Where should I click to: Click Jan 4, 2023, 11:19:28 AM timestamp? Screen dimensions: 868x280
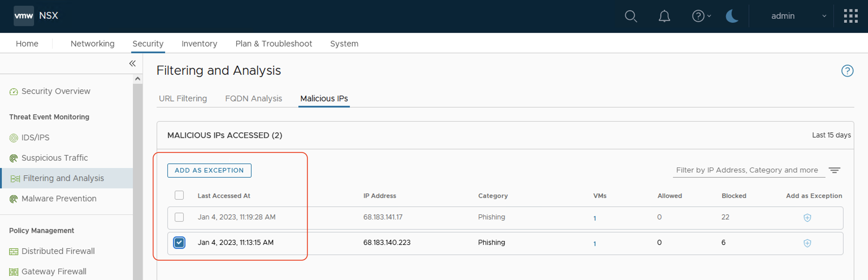pos(236,217)
